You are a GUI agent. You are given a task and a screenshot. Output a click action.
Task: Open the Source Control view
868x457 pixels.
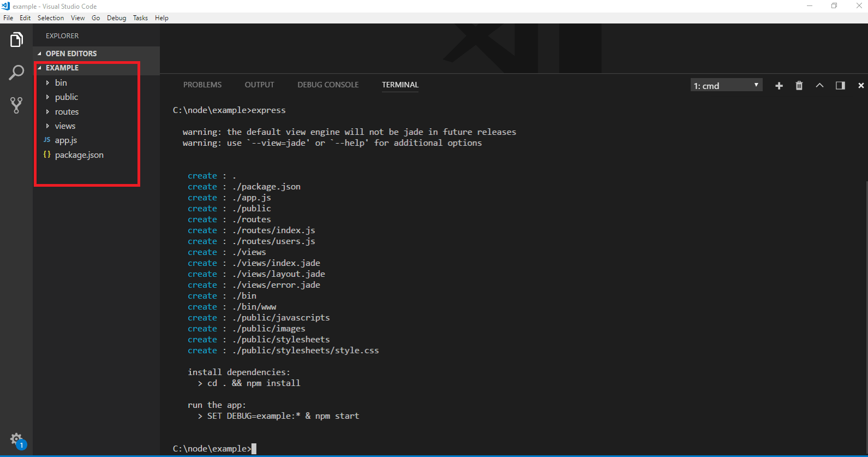16,105
